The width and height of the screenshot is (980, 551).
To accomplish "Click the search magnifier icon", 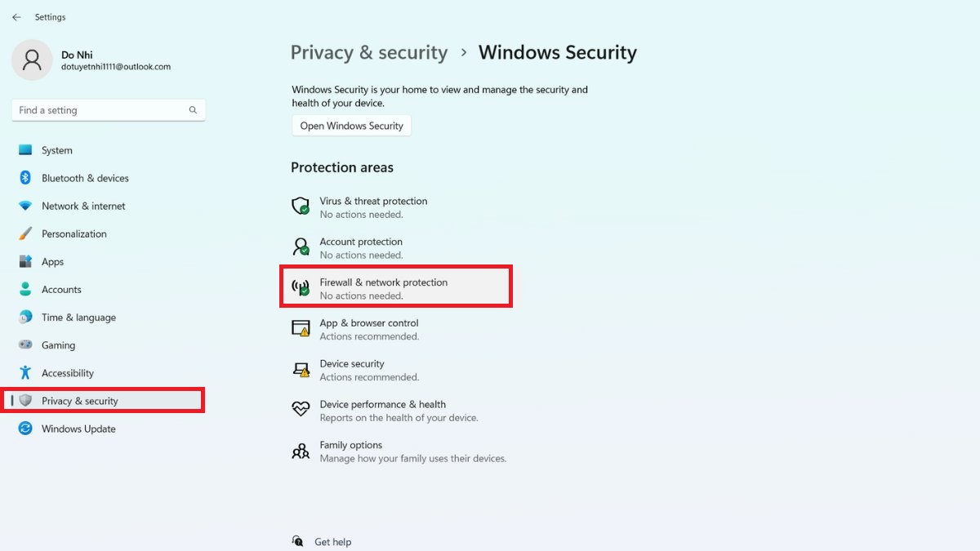I will 194,110.
